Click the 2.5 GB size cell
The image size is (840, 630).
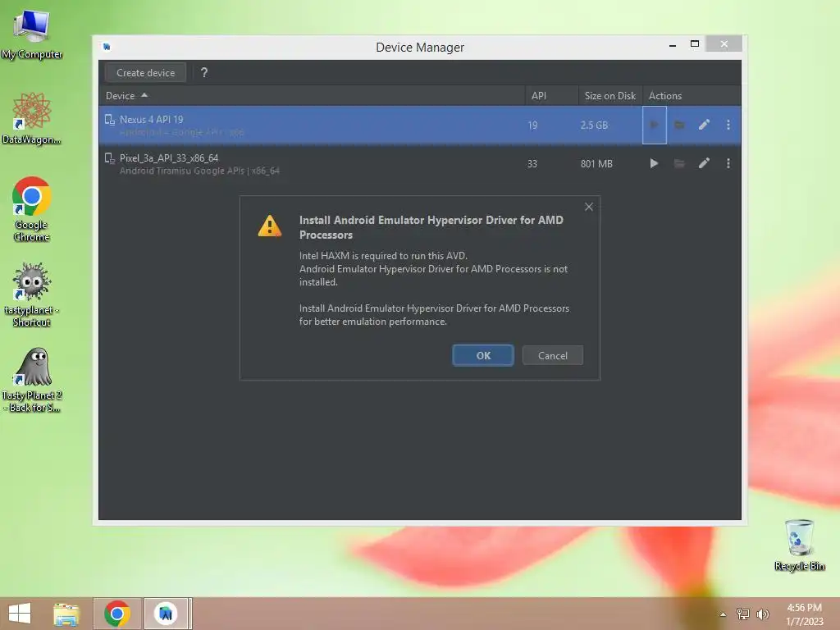[x=594, y=126]
